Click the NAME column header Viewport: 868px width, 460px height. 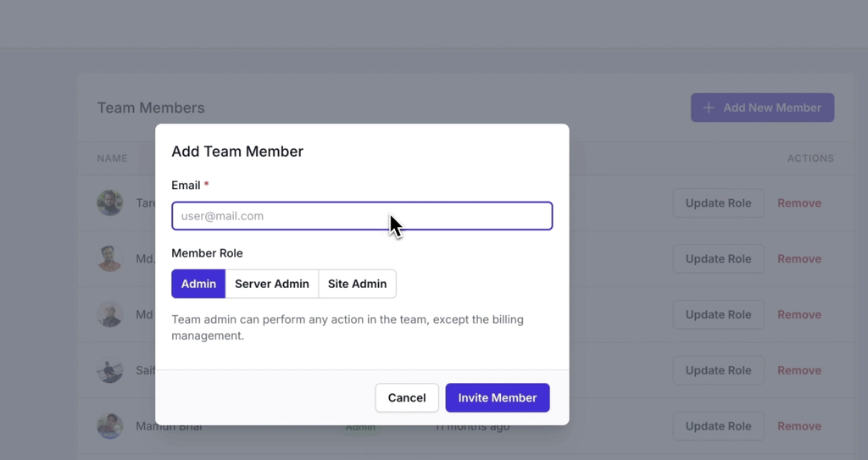pyautogui.click(x=113, y=158)
